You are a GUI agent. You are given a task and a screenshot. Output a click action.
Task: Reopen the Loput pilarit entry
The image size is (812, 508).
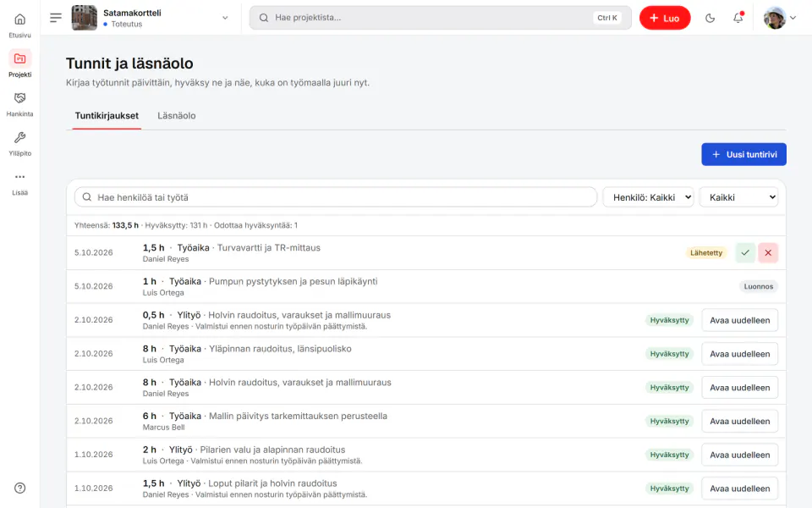pyautogui.click(x=739, y=489)
